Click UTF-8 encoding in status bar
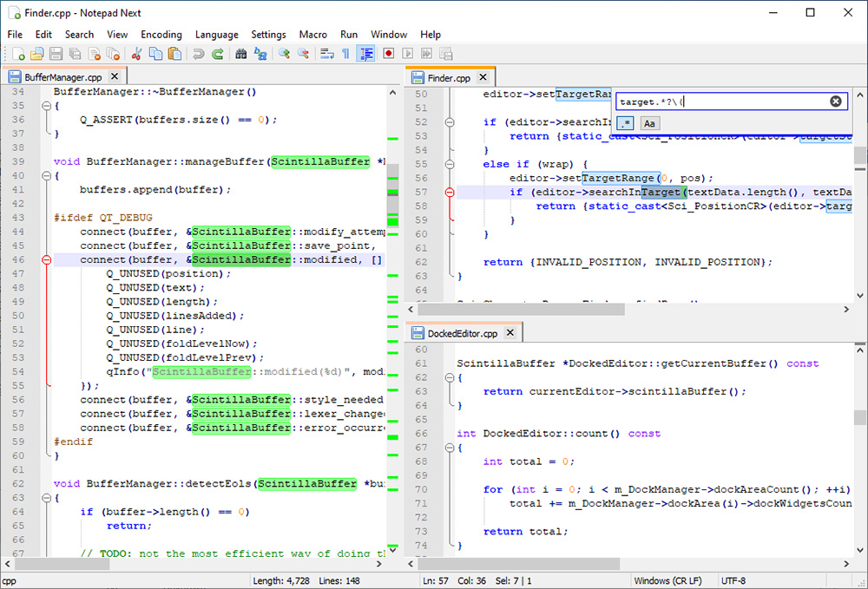The height and width of the screenshot is (589, 868). coord(733,580)
